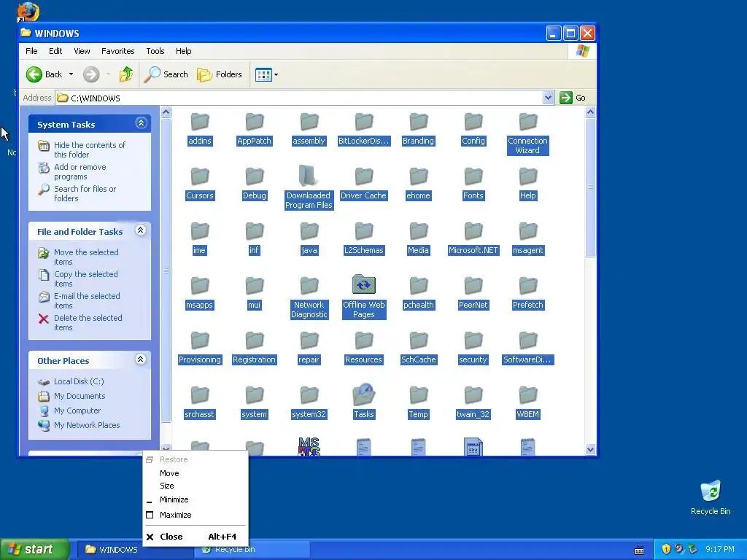The height and width of the screenshot is (560, 747).
Task: Select the Media folder icon
Action: click(x=418, y=231)
